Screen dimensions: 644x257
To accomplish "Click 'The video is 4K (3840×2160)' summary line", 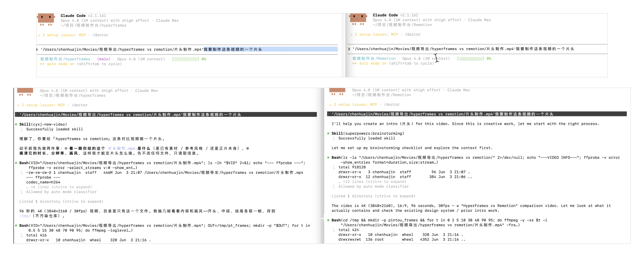I will (x=471, y=206).
